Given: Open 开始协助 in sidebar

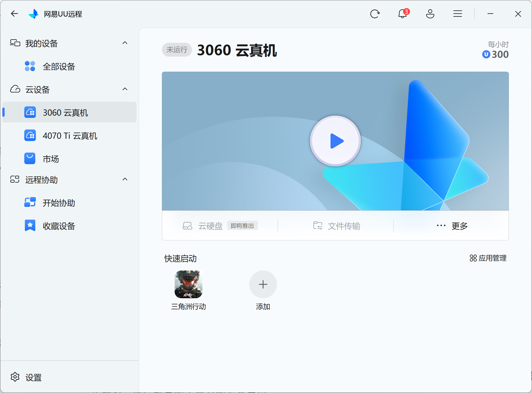Looking at the screenshot, I should click(x=69, y=202).
